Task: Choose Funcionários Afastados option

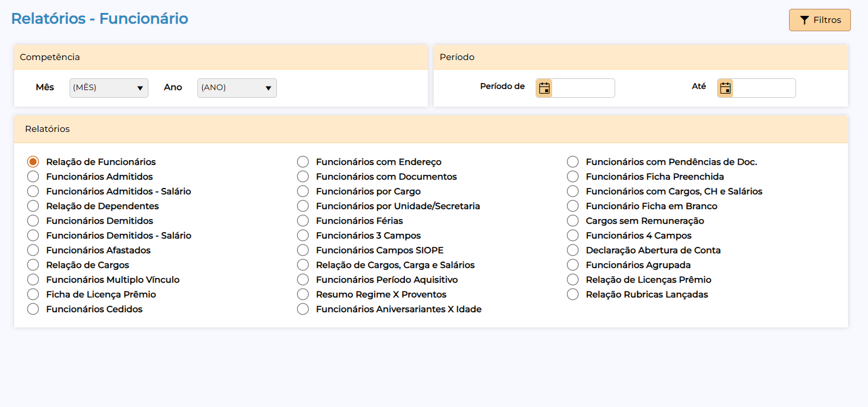Action: point(34,250)
